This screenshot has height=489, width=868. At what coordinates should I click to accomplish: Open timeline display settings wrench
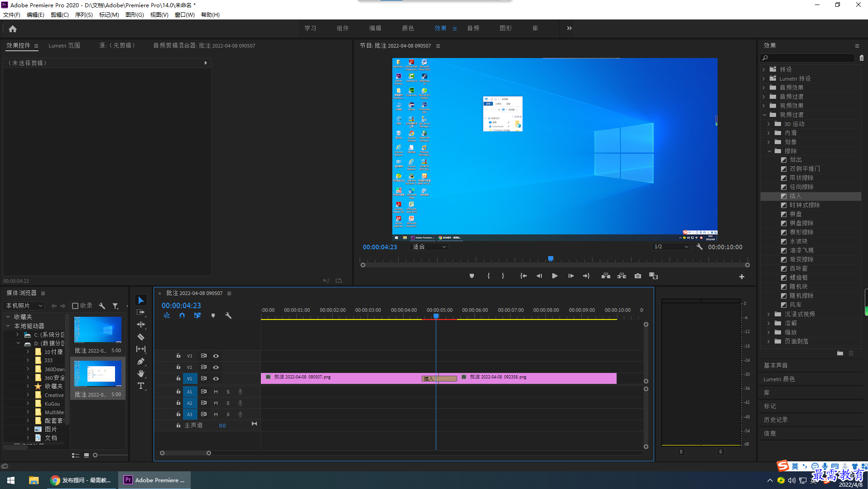pyautogui.click(x=228, y=315)
